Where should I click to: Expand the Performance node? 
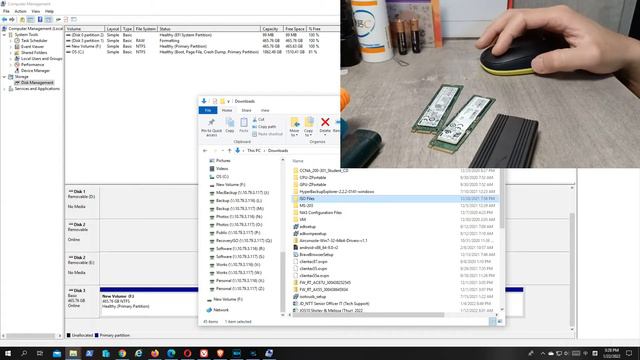pyautogui.click(x=11, y=64)
